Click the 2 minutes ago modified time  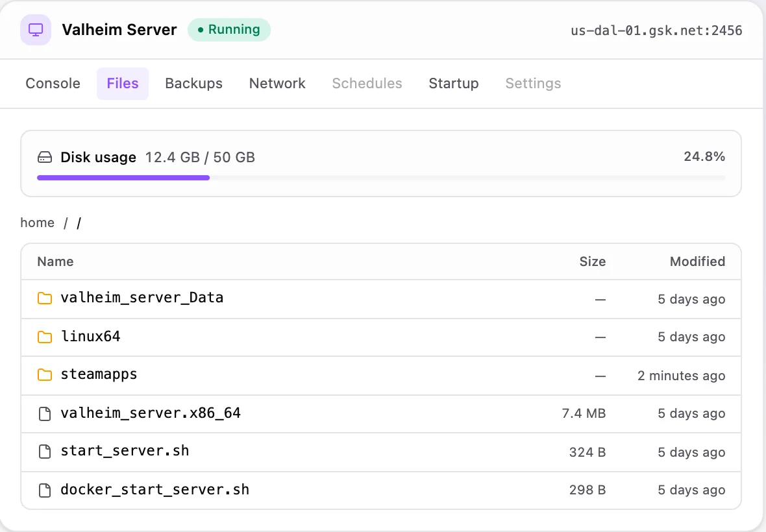pyautogui.click(x=682, y=376)
